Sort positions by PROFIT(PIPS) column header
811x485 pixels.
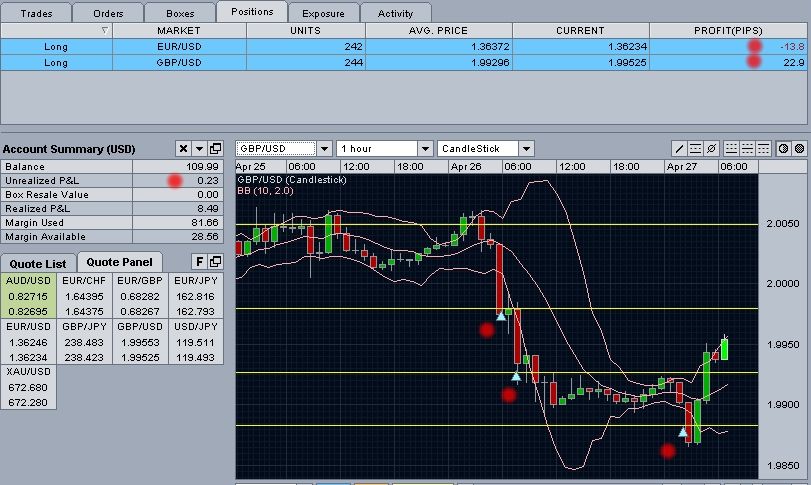pos(728,31)
